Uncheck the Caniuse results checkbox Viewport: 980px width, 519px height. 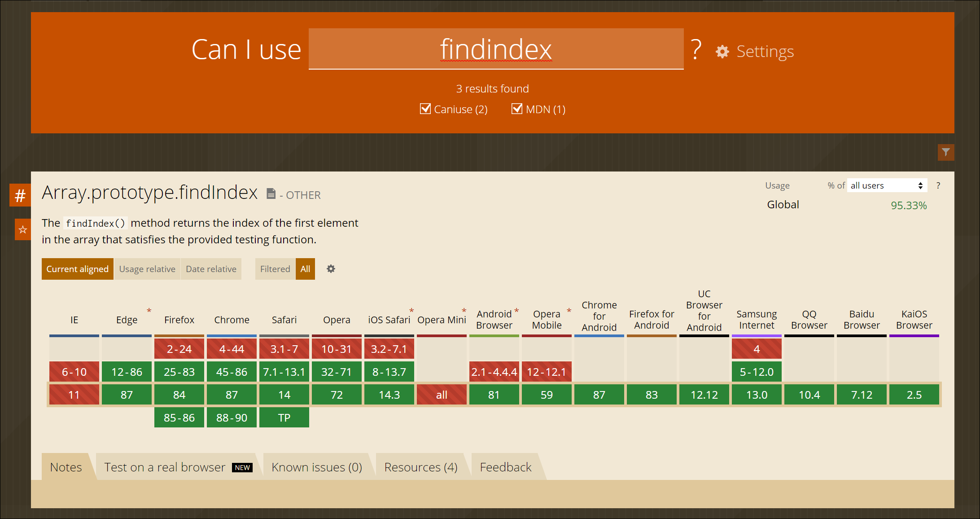[x=425, y=109]
